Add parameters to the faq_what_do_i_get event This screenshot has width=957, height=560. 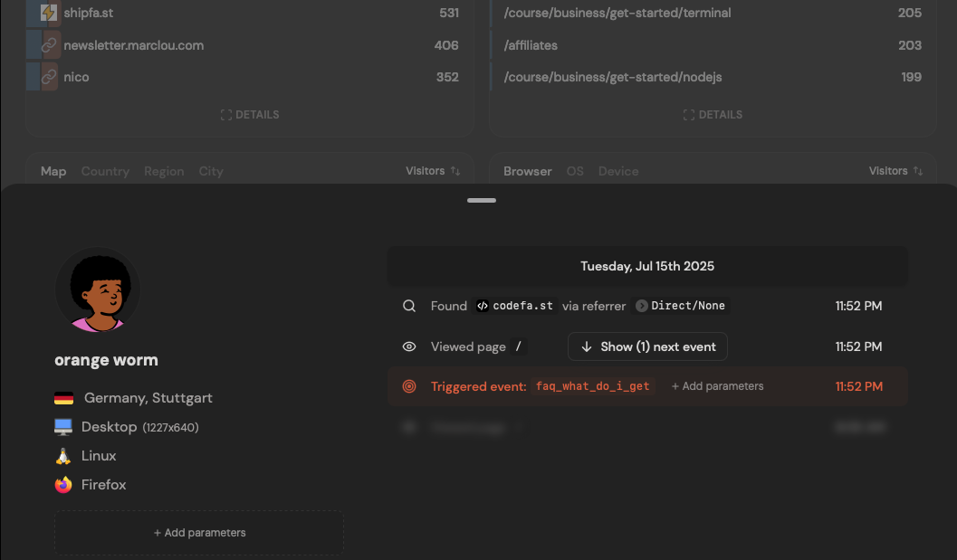coord(717,386)
